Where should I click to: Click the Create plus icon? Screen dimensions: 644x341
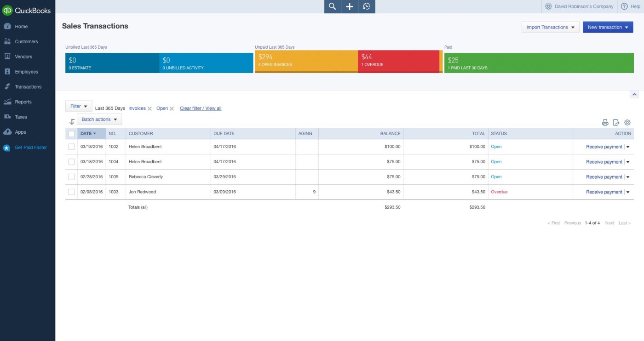click(350, 6)
